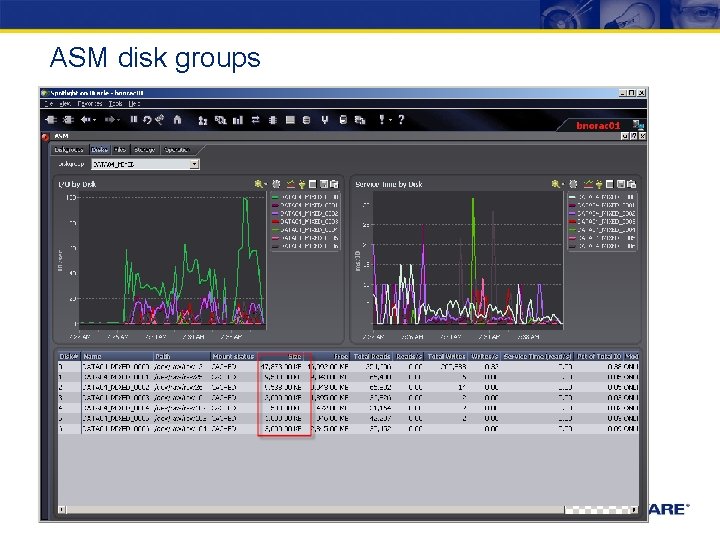Click the Disconnect plug icon in toolbar
Image resolution: width=720 pixels, height=540 pixels.
coord(68,120)
